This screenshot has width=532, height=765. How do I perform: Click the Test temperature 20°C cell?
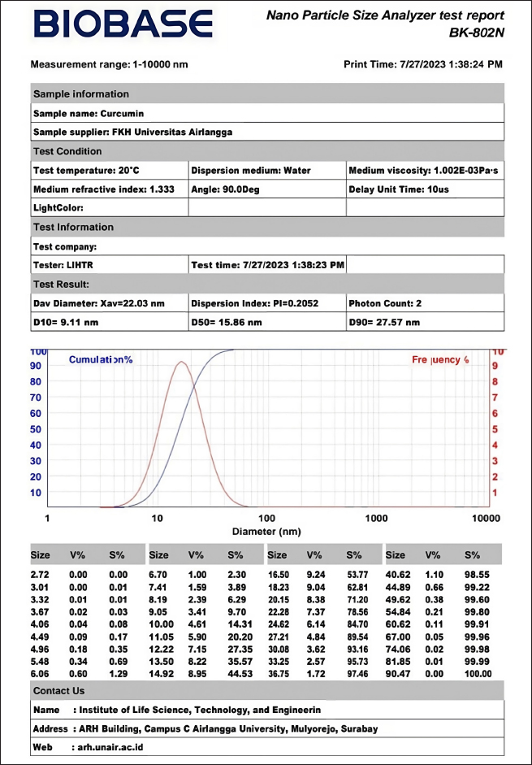86,171
